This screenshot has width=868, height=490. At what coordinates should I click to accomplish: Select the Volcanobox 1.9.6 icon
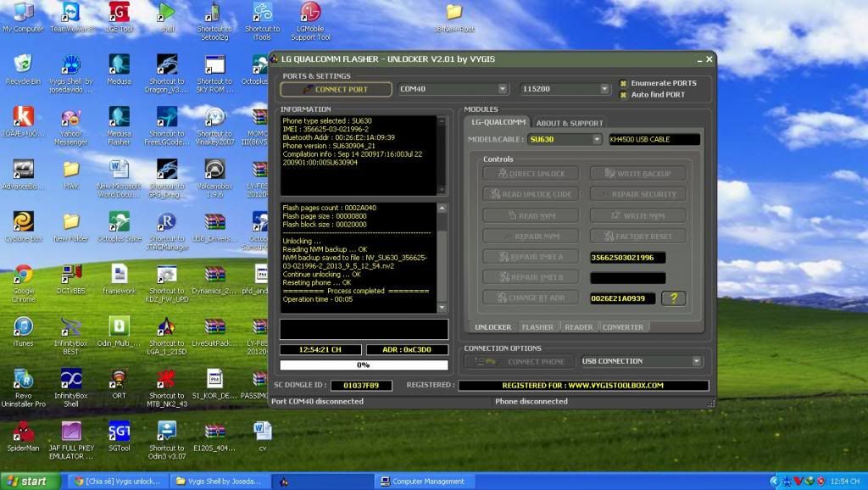tap(214, 178)
